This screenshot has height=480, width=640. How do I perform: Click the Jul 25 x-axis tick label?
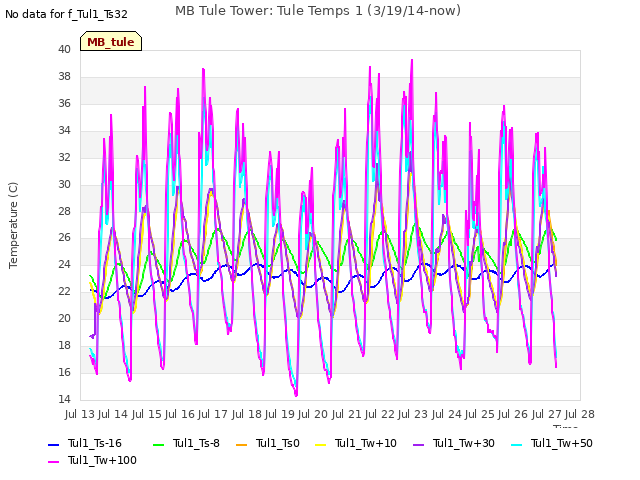tap(480, 414)
